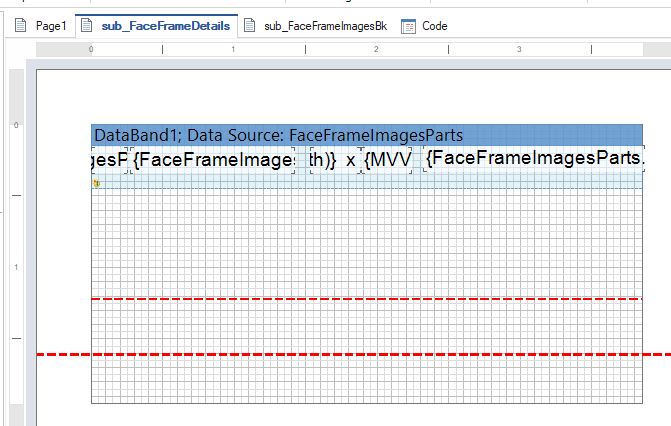Click the sub_FaceFrameImagesBk page icon
Viewport: 671px width, 426px height.
[x=249, y=26]
